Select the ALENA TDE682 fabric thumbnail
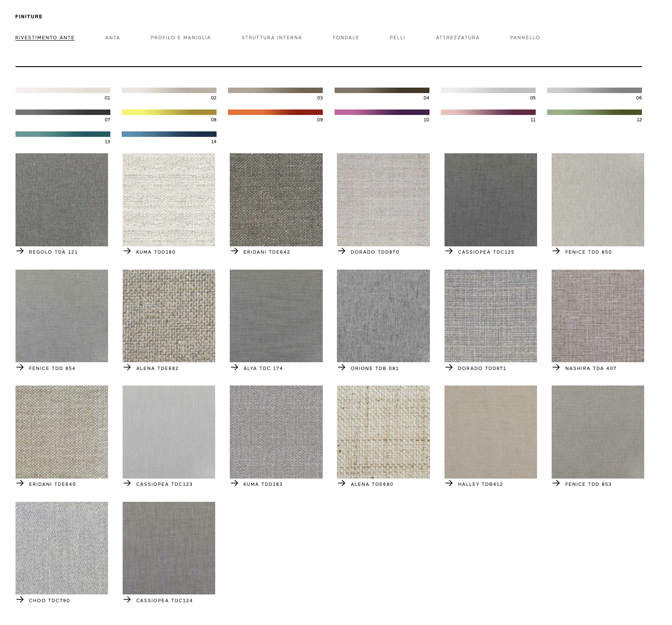The width and height of the screenshot is (672, 625). pos(169,316)
